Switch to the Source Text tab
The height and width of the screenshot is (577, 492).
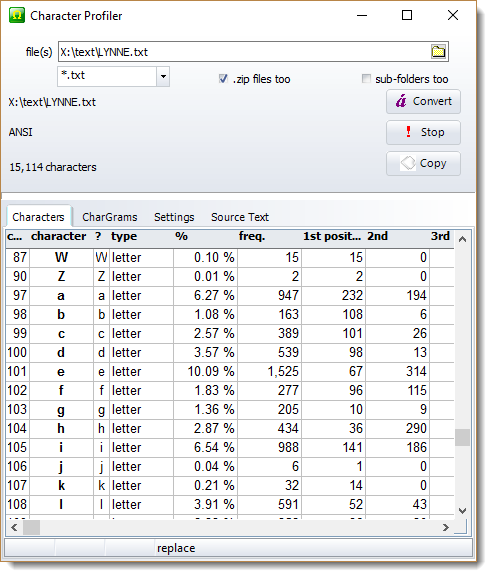[240, 217]
